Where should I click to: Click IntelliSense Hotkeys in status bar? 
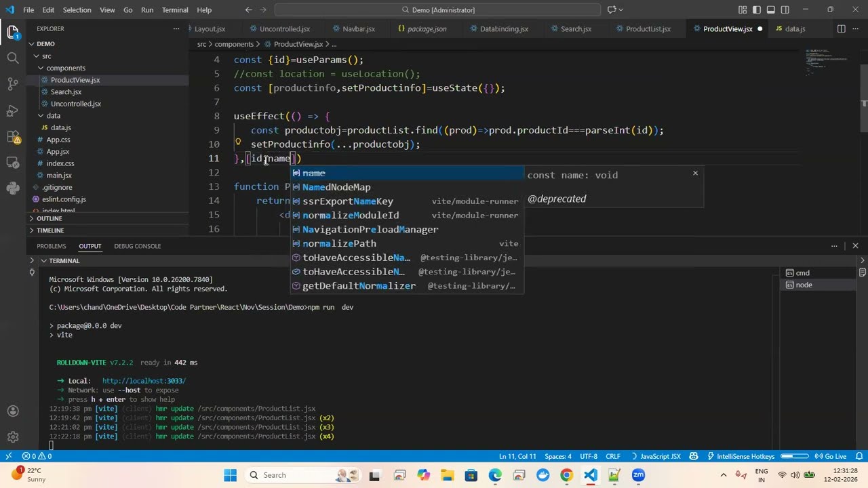coord(741,456)
